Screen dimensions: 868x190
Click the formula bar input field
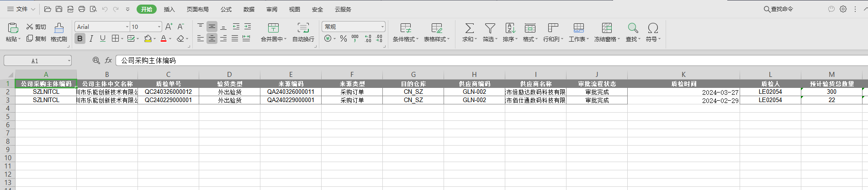[x=492, y=60]
